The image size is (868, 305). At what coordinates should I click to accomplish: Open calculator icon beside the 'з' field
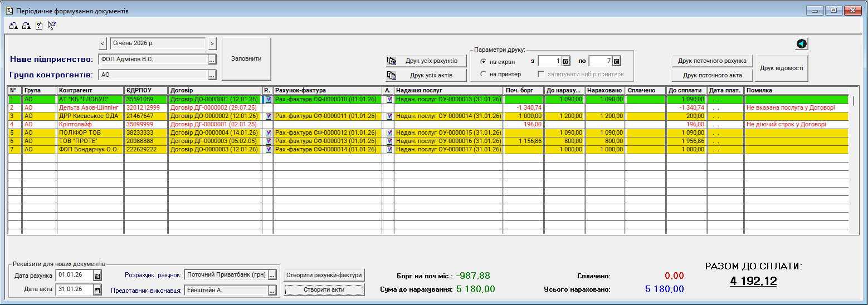click(x=565, y=61)
